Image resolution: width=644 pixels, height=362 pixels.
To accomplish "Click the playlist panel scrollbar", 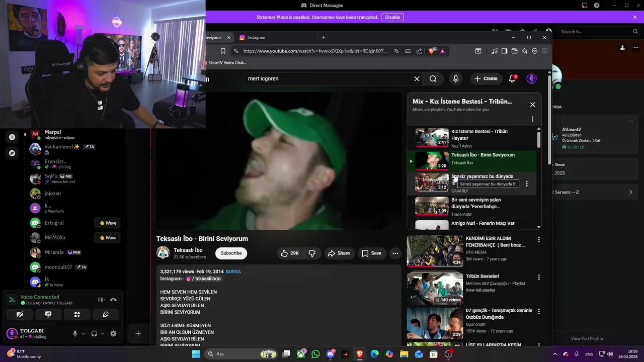I will [539, 141].
